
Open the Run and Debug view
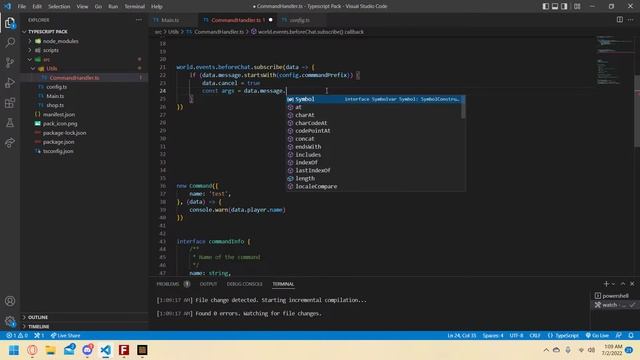10,82
